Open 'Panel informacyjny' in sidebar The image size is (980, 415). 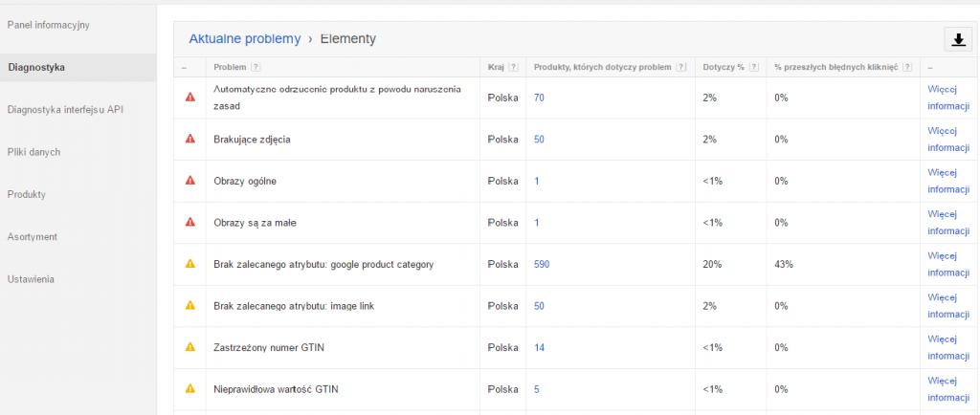point(49,26)
